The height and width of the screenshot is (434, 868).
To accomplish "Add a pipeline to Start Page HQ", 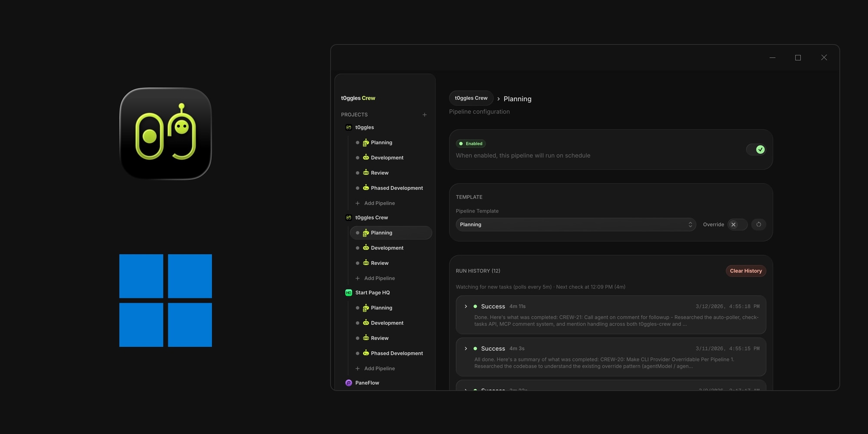I will [x=375, y=368].
